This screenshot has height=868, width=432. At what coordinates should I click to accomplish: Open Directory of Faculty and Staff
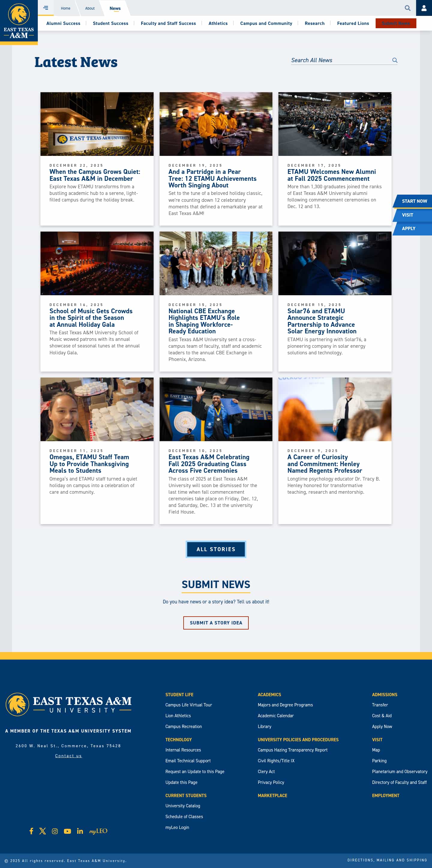(399, 782)
